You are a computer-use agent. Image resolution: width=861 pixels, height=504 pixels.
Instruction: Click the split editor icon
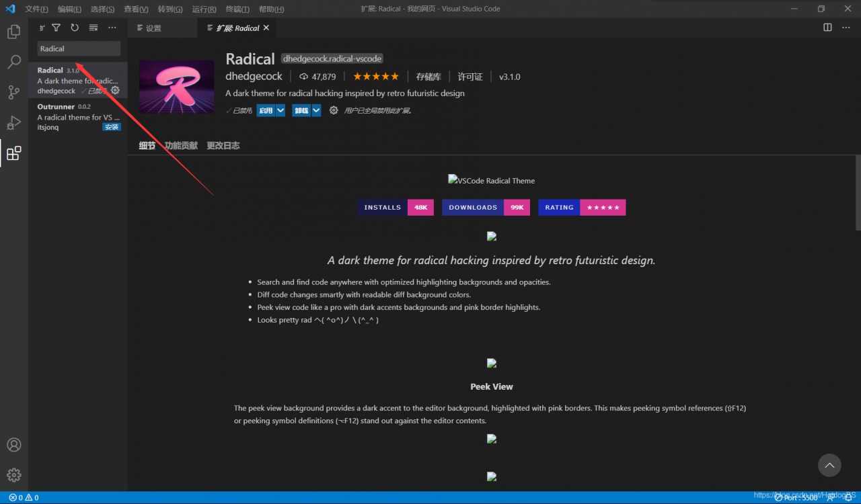tap(827, 28)
